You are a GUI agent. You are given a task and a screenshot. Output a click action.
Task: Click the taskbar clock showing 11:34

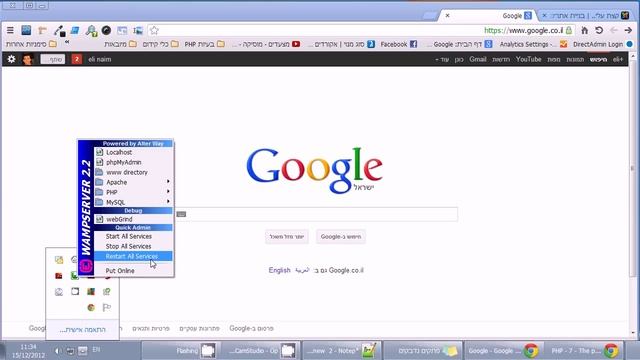click(x=28, y=351)
